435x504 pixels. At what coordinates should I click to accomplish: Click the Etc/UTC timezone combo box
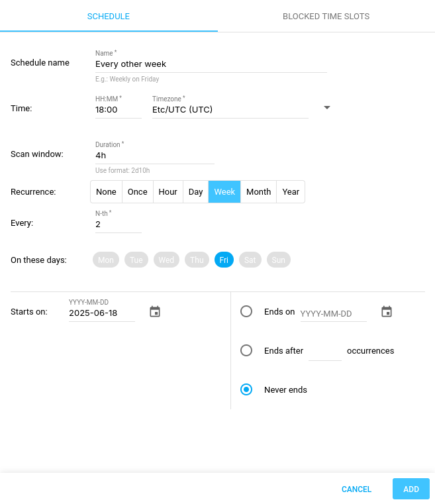(x=229, y=110)
